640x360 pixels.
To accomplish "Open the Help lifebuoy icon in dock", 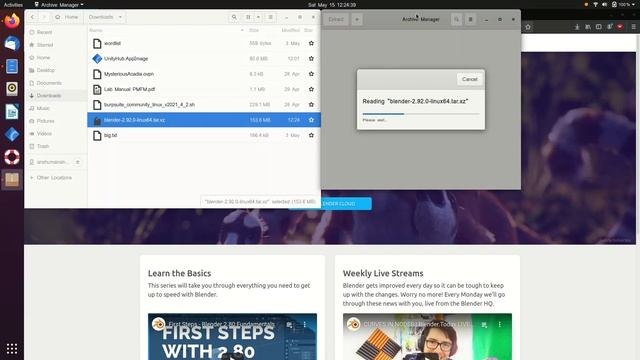I will point(12,157).
